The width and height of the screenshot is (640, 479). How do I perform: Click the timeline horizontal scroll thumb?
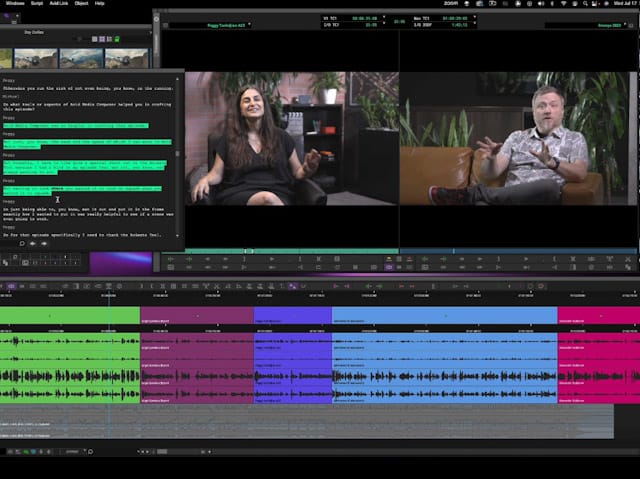point(162,452)
